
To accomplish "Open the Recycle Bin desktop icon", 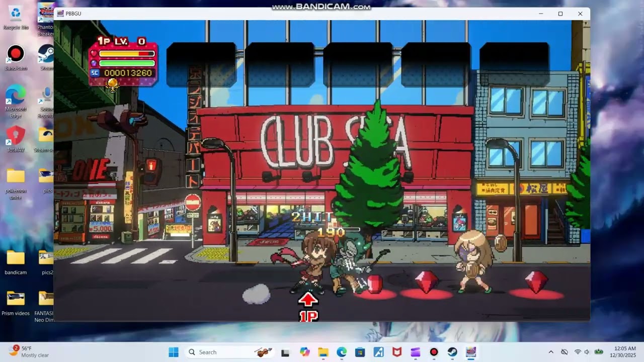I will (x=16, y=17).
